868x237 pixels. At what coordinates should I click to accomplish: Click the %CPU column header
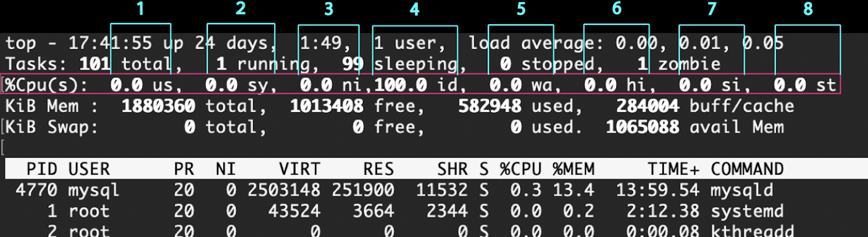click(x=521, y=169)
